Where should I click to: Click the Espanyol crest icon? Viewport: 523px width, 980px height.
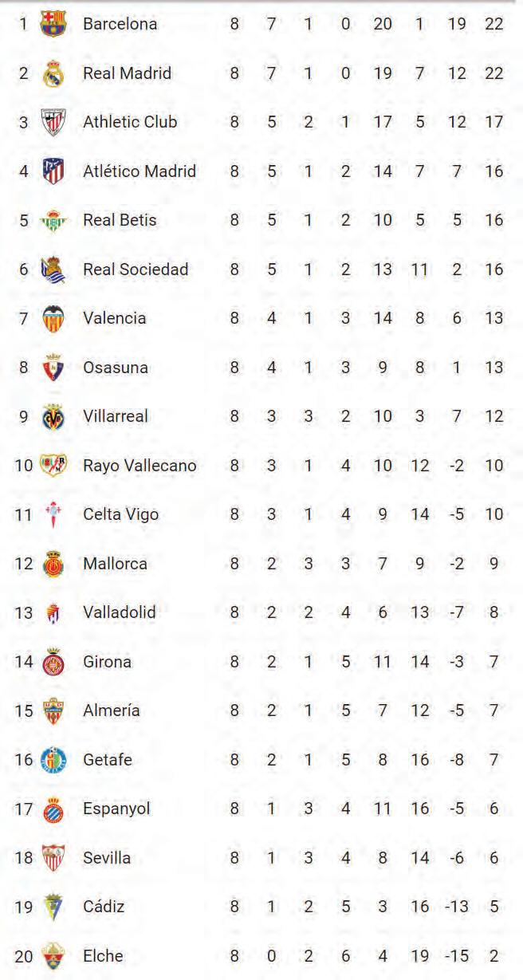[53, 809]
